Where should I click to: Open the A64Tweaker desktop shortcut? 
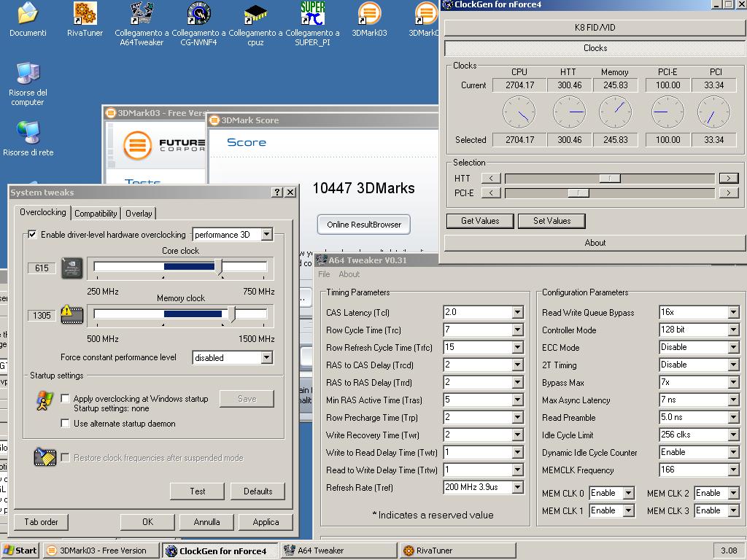tap(142, 13)
